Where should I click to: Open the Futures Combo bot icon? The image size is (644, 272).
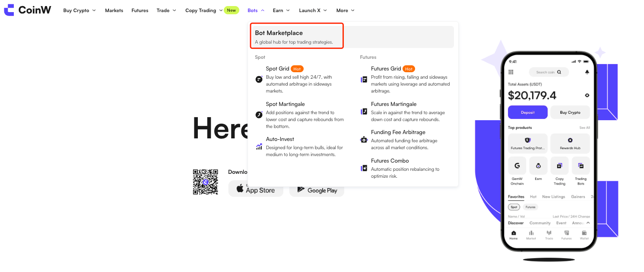[x=364, y=168]
